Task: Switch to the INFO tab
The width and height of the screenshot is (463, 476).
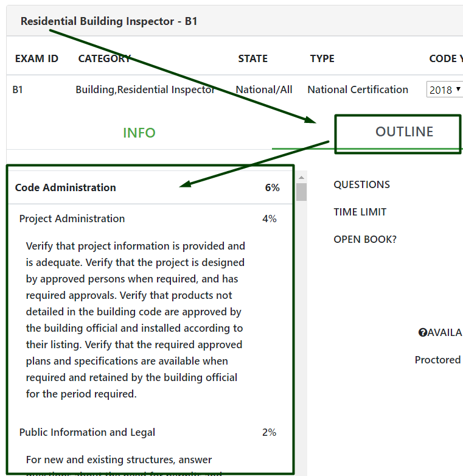Action: pos(139,133)
